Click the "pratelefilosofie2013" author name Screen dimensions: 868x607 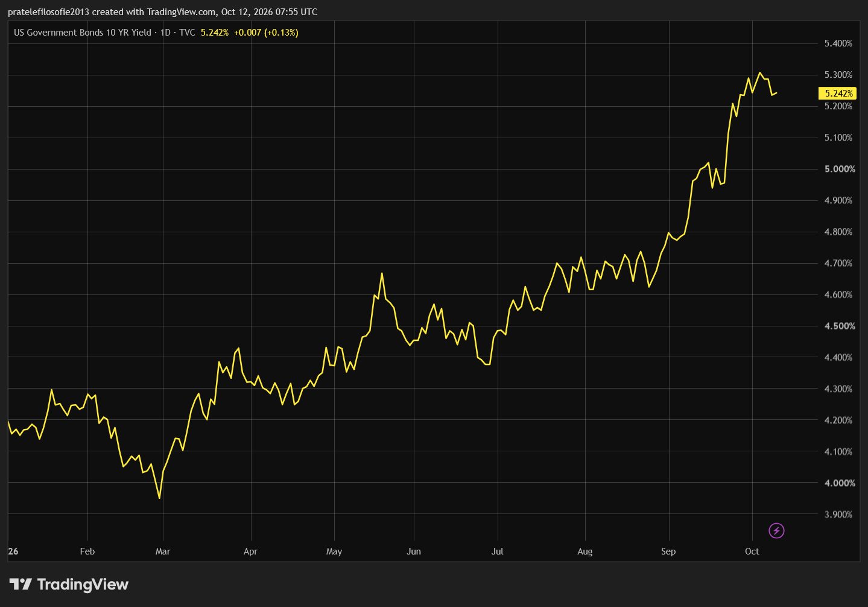click(48, 12)
